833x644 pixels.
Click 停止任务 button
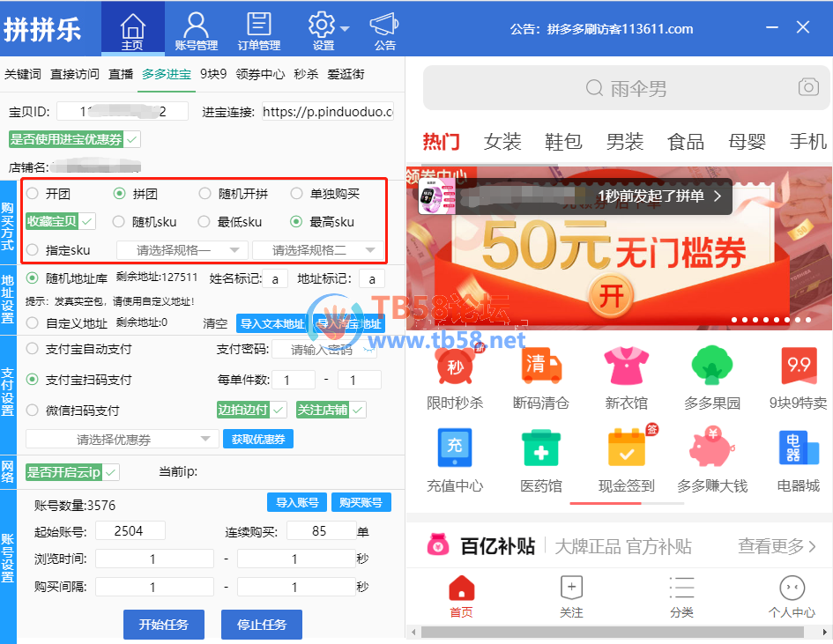pos(262,625)
